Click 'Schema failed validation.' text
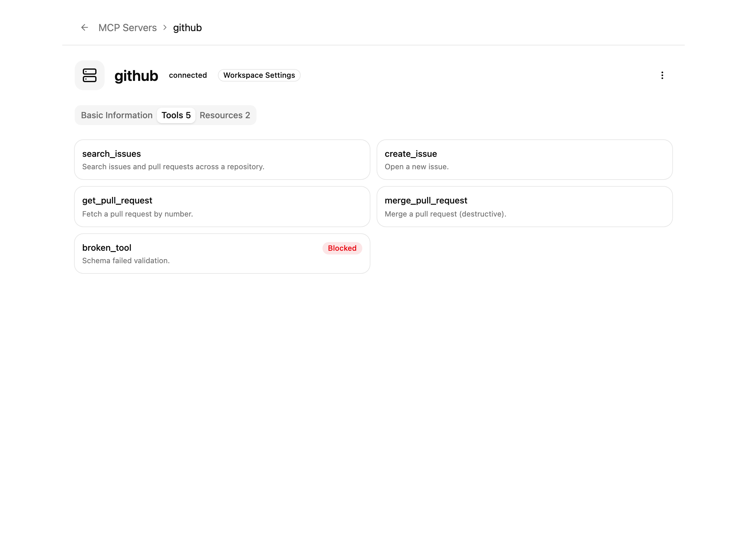The width and height of the screenshot is (747, 560). 126,261
